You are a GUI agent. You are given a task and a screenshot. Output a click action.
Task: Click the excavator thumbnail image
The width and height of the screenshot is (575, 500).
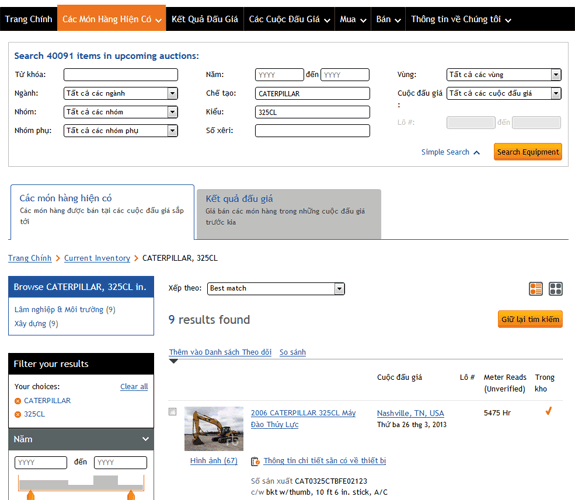click(214, 428)
